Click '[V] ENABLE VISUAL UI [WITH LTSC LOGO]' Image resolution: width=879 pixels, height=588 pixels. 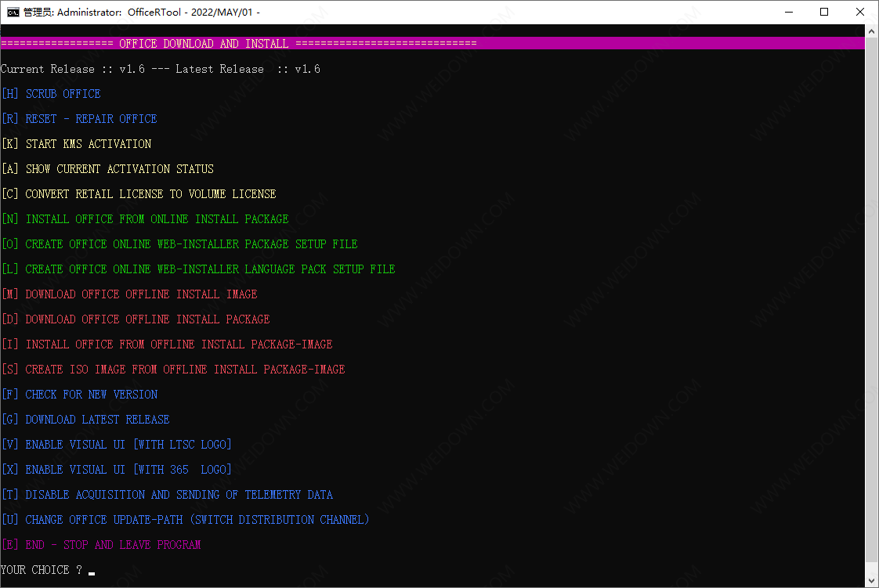tap(117, 444)
